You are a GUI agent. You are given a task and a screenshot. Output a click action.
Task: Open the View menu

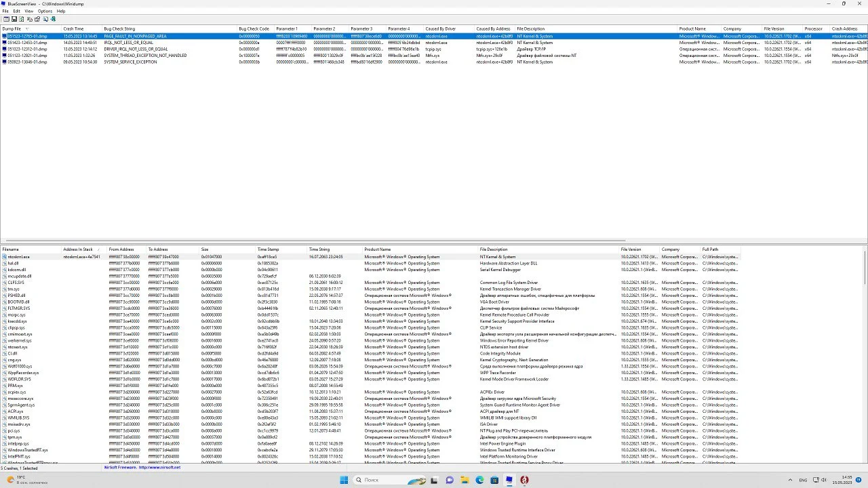point(29,11)
